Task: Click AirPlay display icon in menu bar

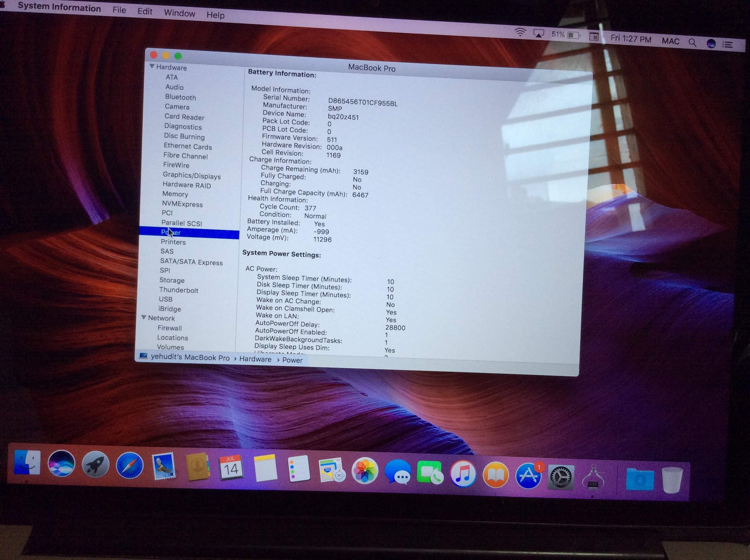Action: click(x=539, y=34)
